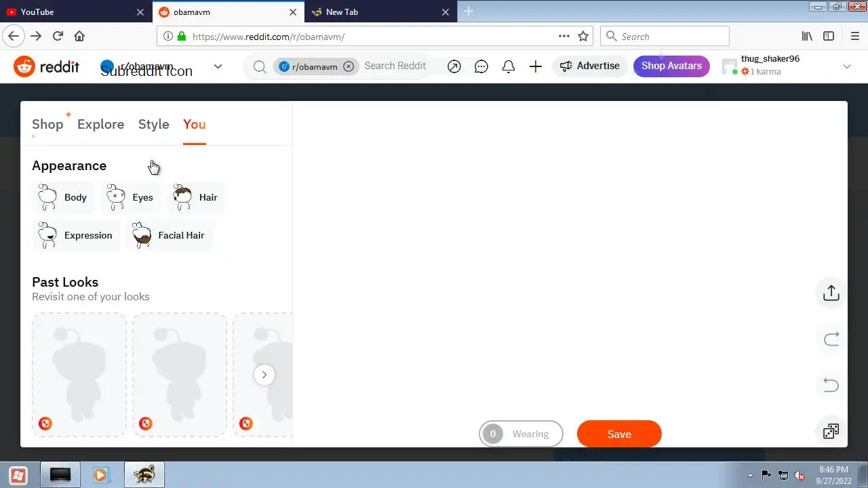The height and width of the screenshot is (488, 868).
Task: Open the Firefox hamburger menu
Action: tap(854, 37)
